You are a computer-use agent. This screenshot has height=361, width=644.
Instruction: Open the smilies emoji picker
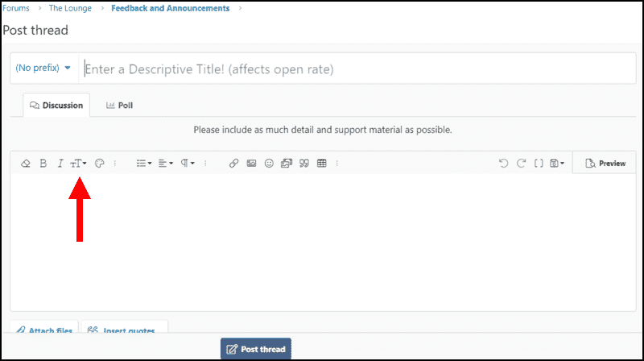pos(270,164)
